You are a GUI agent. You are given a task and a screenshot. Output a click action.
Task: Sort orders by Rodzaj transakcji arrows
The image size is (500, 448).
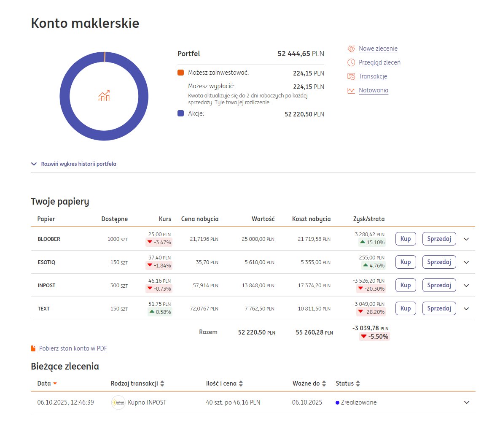click(x=162, y=383)
